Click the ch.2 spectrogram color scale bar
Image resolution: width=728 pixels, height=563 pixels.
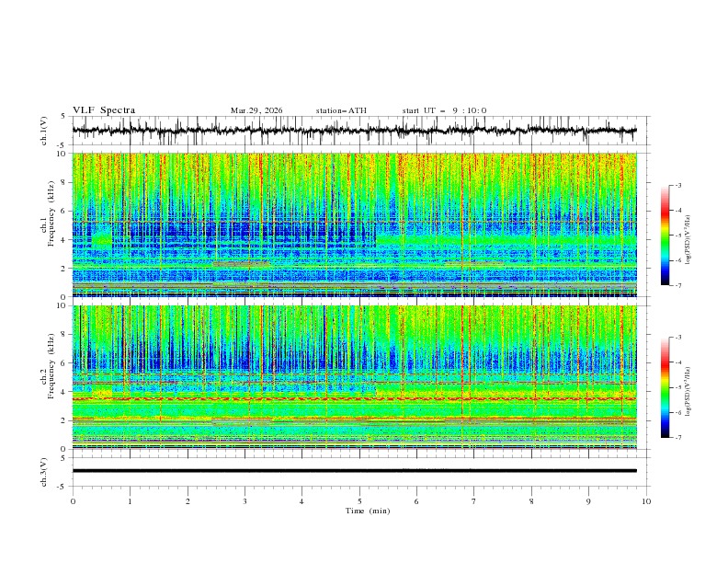tap(665, 387)
